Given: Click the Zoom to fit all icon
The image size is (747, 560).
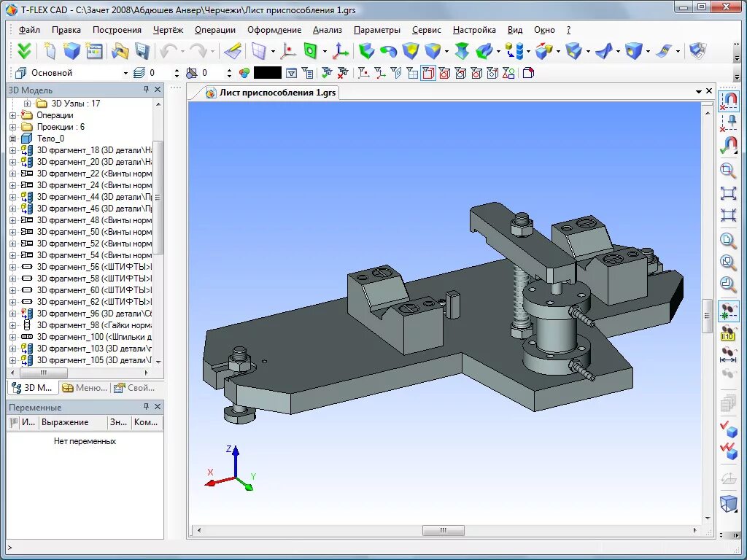Looking at the screenshot, I should pyautogui.click(x=727, y=192).
